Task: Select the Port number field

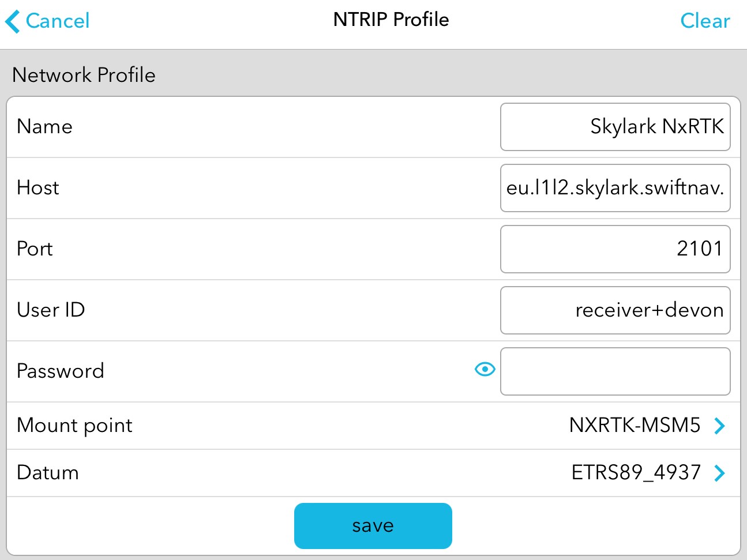Action: (615, 249)
